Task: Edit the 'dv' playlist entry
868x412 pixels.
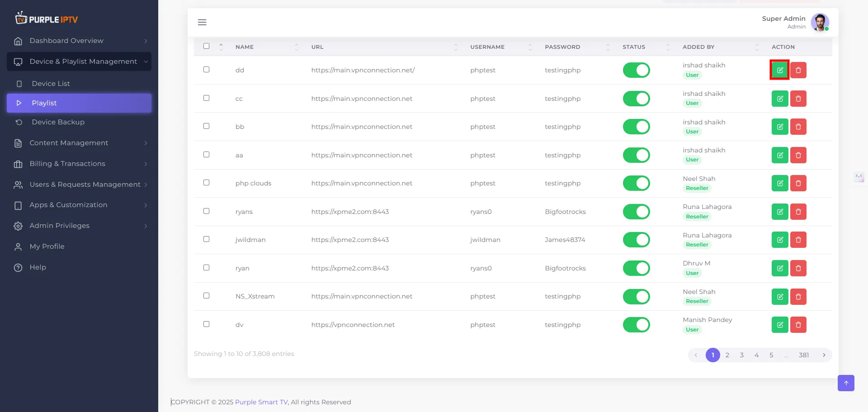Action: click(x=780, y=325)
